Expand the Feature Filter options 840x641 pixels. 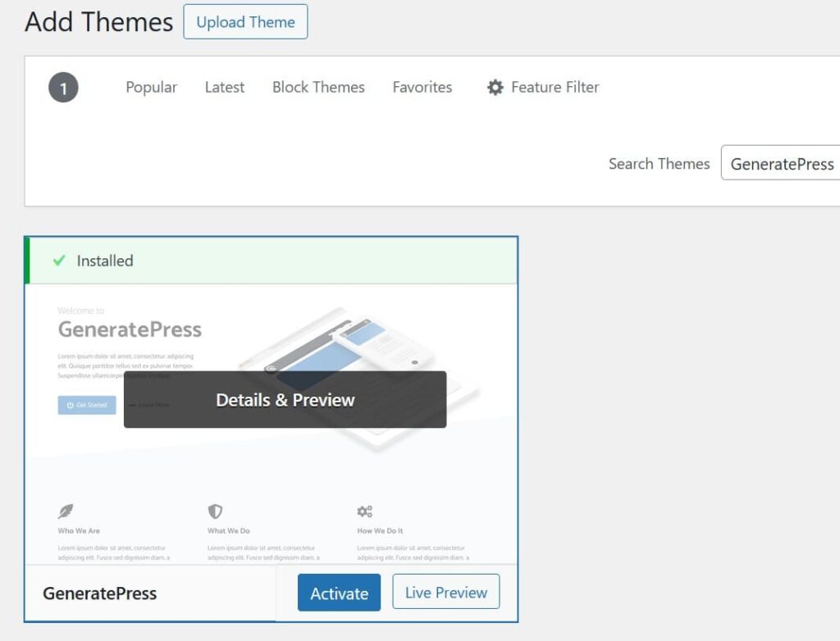(555, 87)
